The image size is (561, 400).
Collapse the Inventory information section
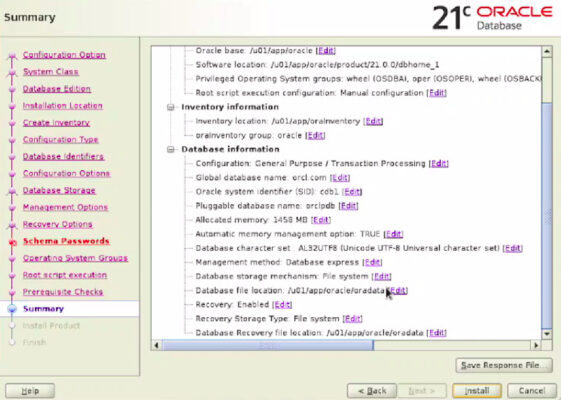[171, 107]
